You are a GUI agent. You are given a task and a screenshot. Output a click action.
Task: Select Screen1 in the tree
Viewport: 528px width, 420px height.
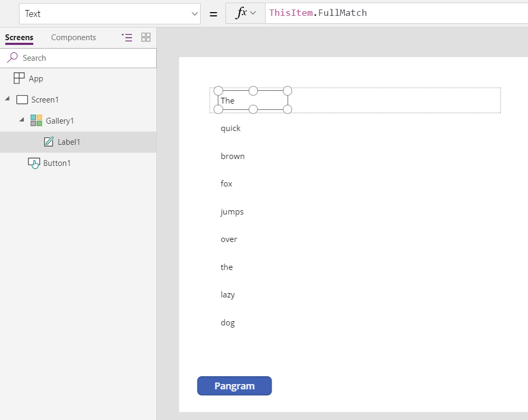pyautogui.click(x=78, y=100)
